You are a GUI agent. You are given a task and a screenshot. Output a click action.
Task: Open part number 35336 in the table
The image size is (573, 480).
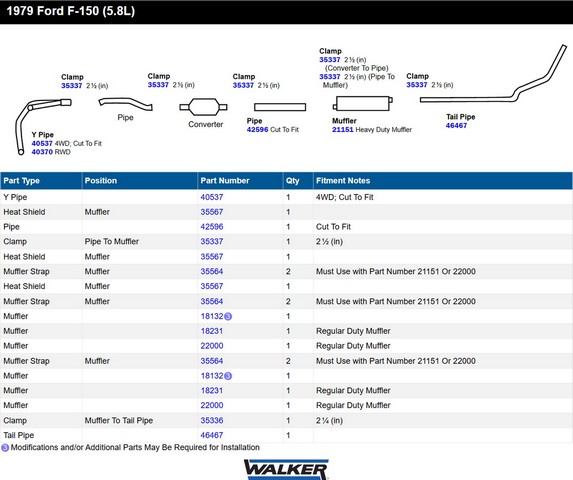pos(212,420)
